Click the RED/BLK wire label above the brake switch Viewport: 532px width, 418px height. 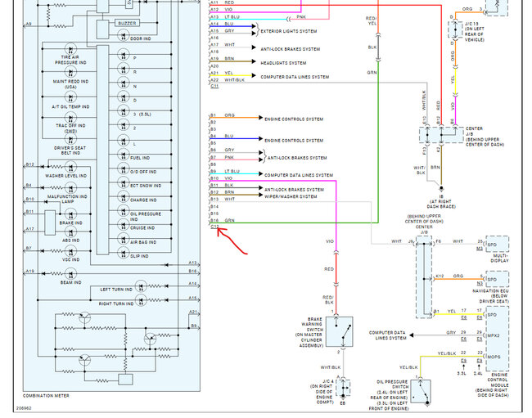(x=328, y=299)
